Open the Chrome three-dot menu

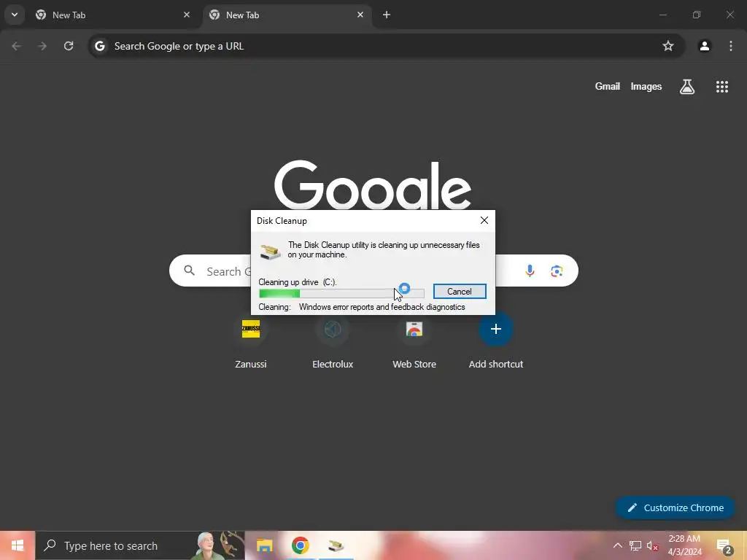[731, 46]
